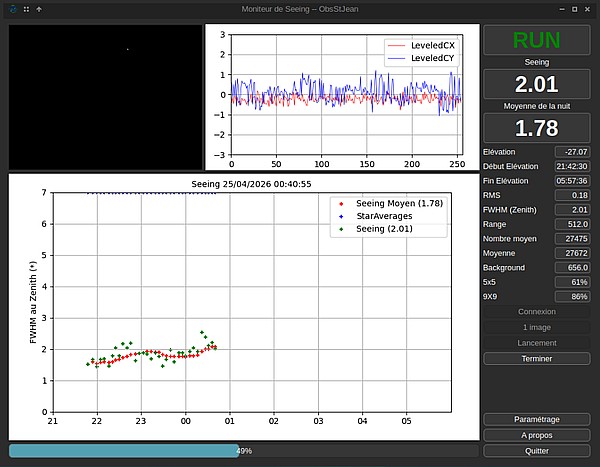Click the LeveledCX legend entry
This screenshot has height=467, width=600.
[421, 46]
